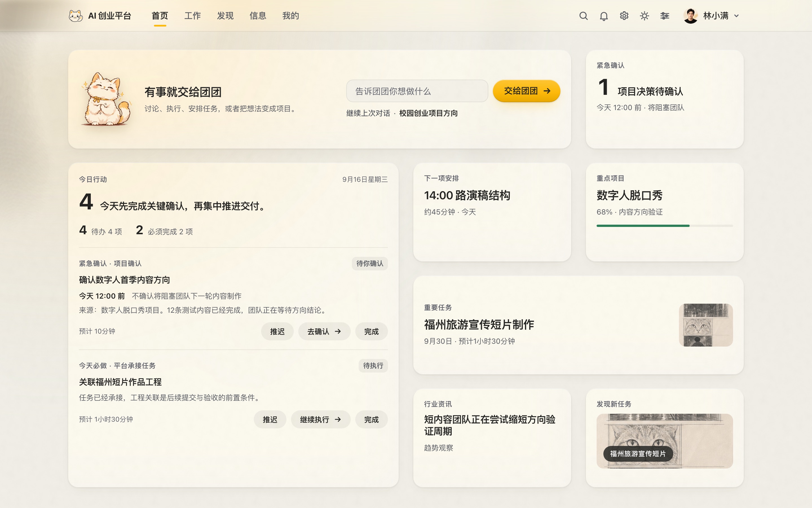Open the search icon in top bar

[x=584, y=16]
